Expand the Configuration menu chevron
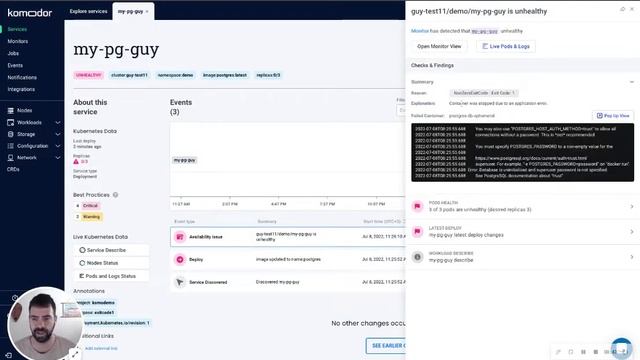The image size is (640, 360). (x=58, y=146)
